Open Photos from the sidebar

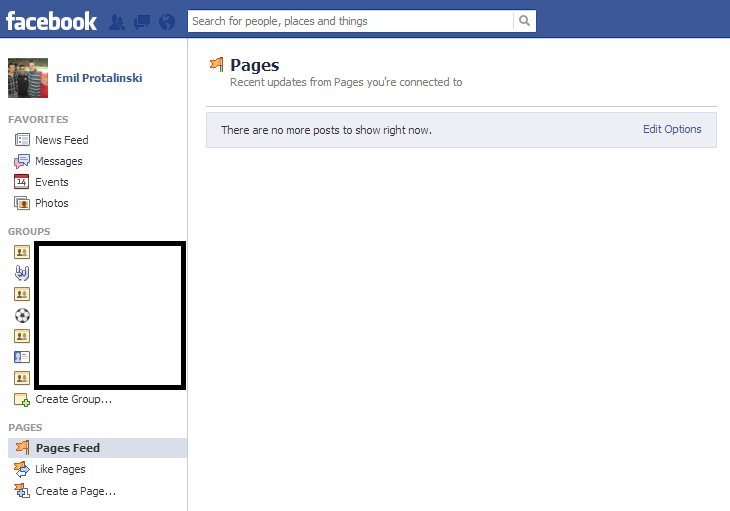click(x=52, y=203)
